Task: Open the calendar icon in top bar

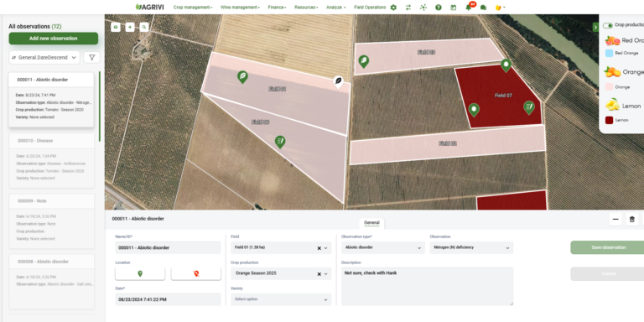Action: pos(454,8)
